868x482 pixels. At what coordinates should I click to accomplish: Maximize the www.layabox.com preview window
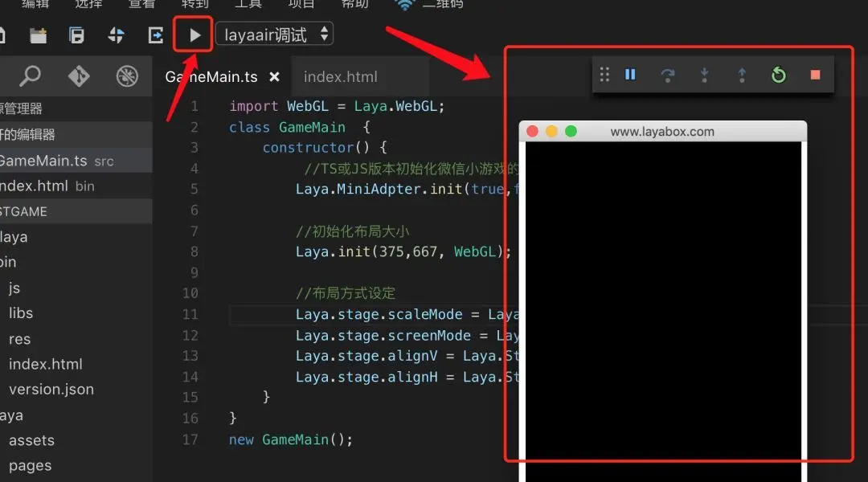(571, 131)
